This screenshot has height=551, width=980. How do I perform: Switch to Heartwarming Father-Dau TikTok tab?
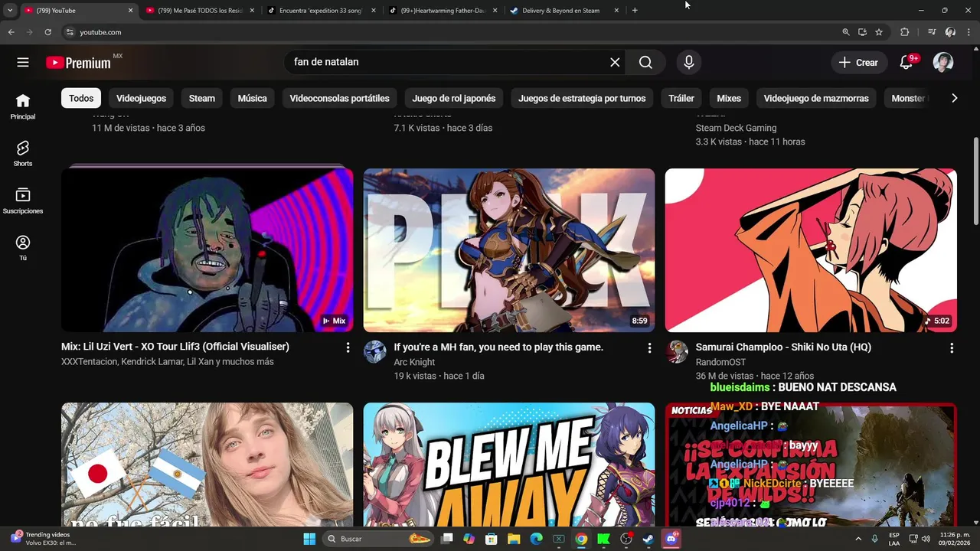coord(442,11)
